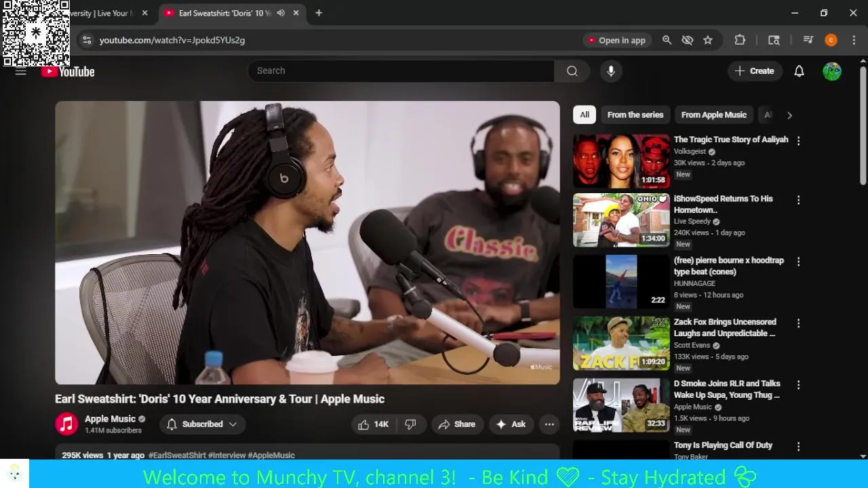Click the search magnifier button

click(x=572, y=71)
